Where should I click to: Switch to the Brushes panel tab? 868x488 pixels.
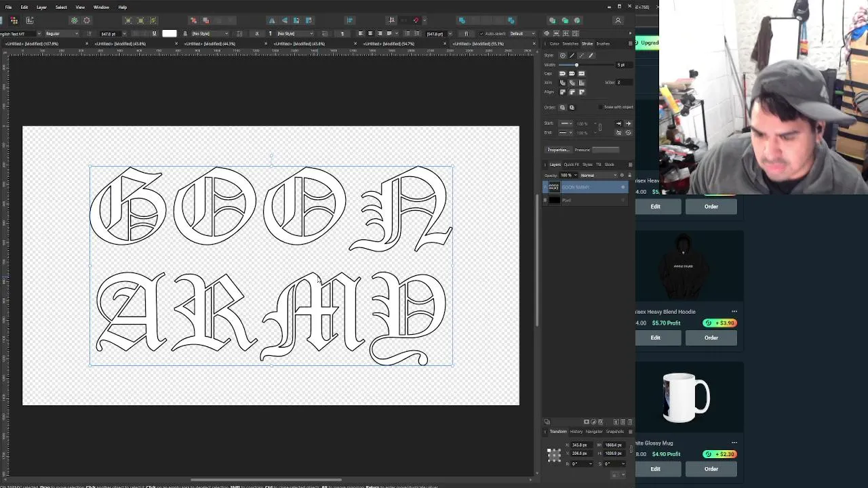603,43
